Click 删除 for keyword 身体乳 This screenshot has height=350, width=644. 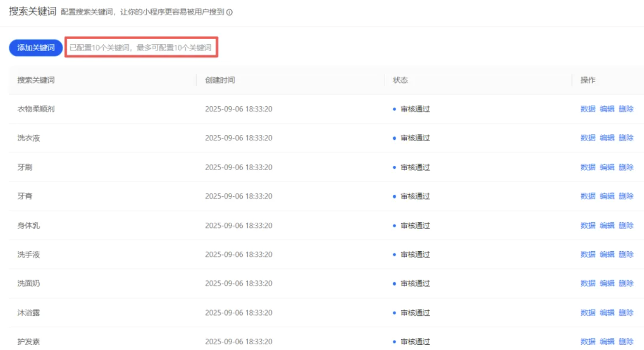(x=627, y=225)
